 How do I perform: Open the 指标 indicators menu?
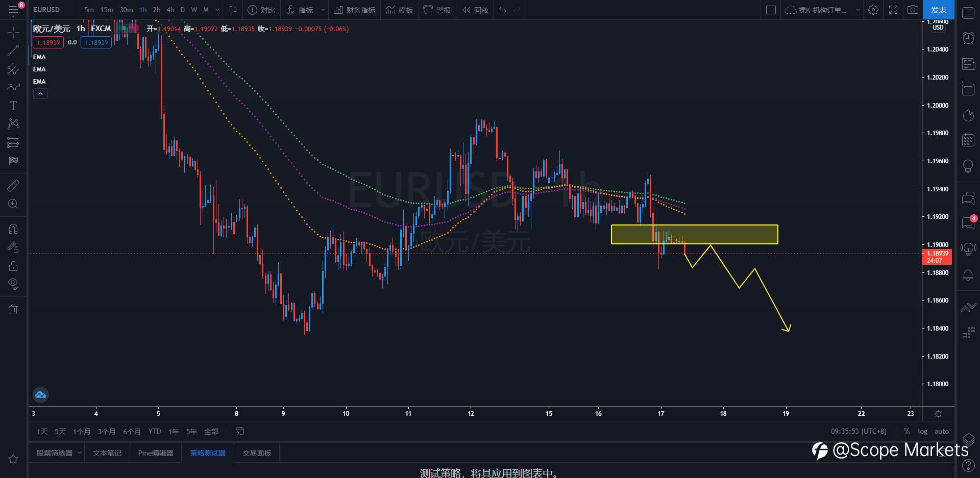click(x=300, y=10)
